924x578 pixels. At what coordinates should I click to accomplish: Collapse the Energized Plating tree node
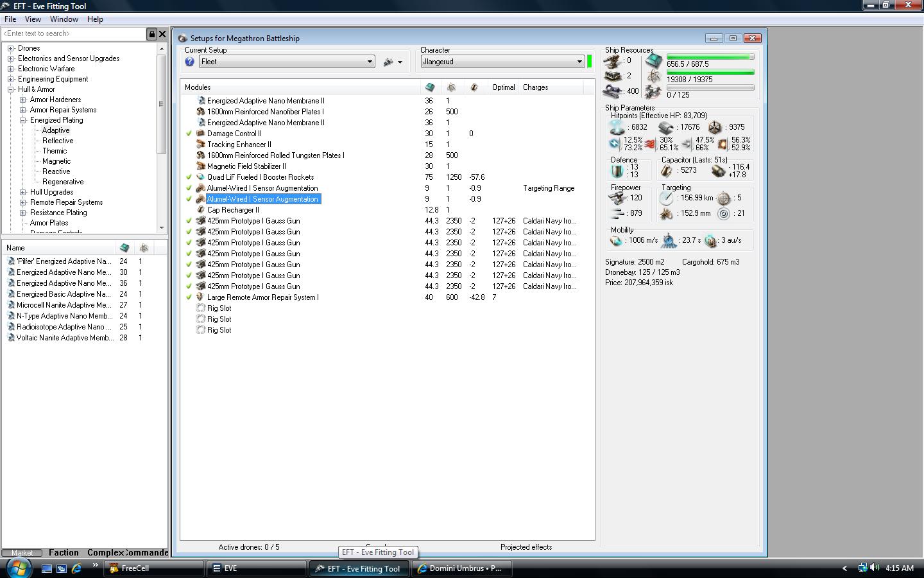point(23,120)
